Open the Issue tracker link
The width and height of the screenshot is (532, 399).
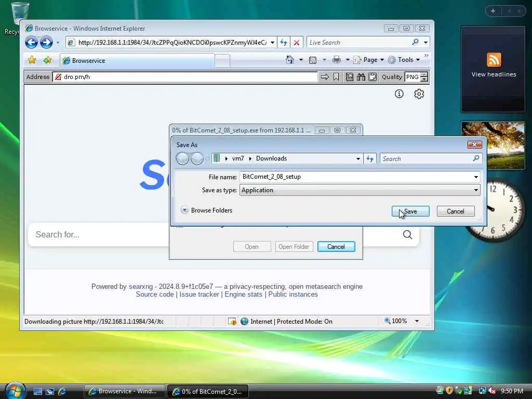[x=199, y=294]
